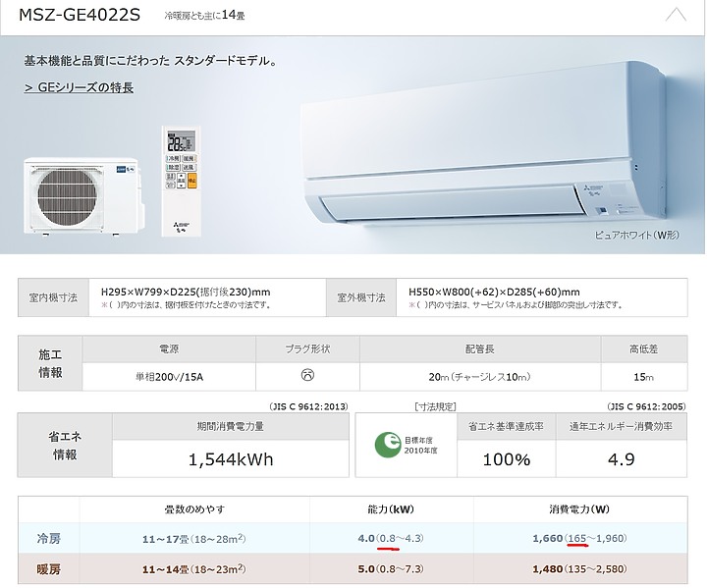
Task: Click the プラグ形状 column header
Action: [x=308, y=349]
